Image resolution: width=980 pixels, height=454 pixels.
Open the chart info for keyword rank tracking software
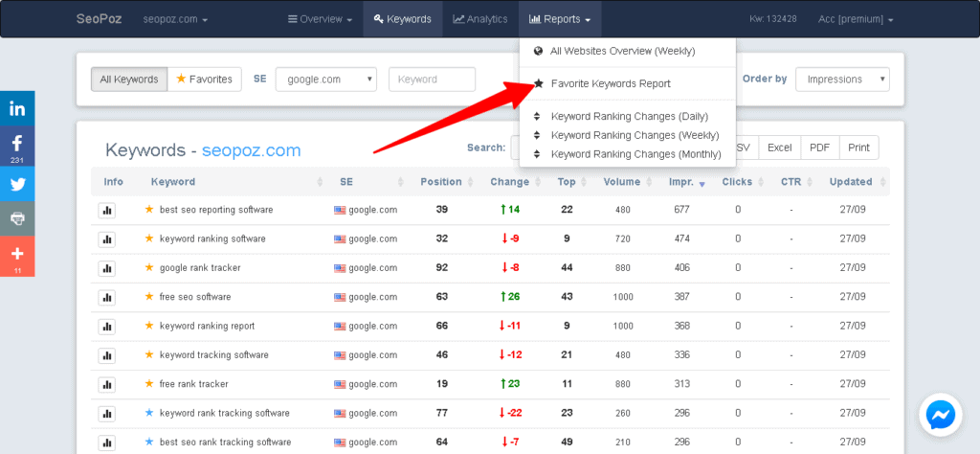click(x=107, y=414)
